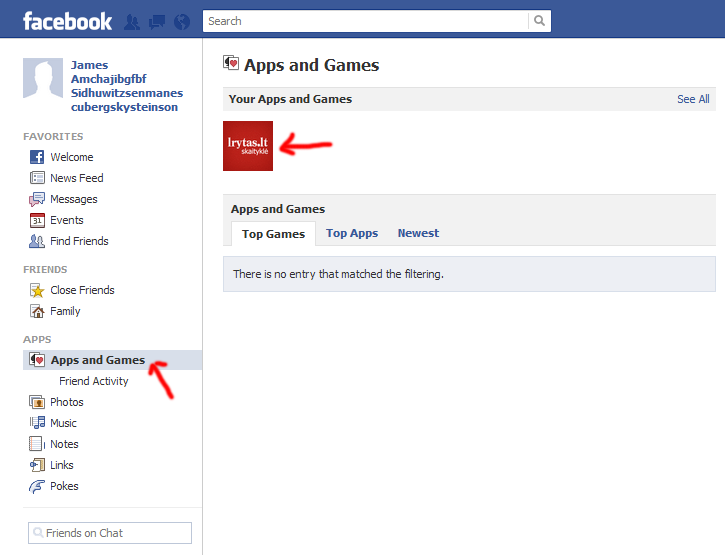Open the Welcome page link
This screenshot has height=555, width=725.
[72, 157]
